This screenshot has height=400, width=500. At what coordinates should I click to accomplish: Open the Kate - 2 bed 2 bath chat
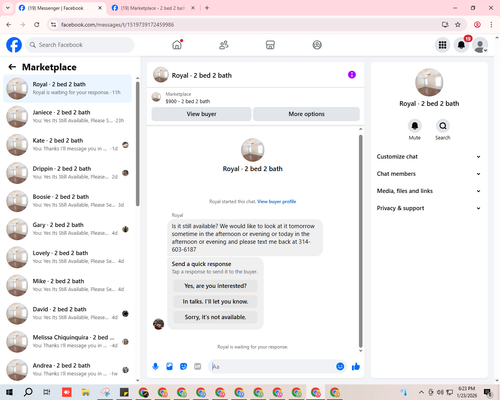click(67, 145)
